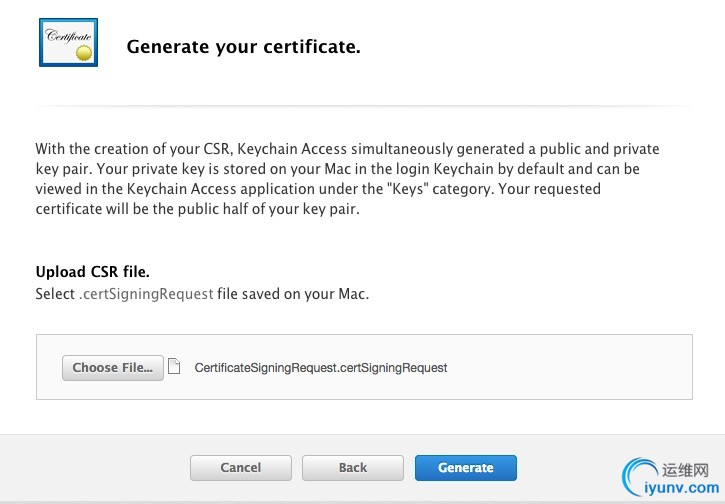Click the "Keys" word in the description
The width and height of the screenshot is (725, 504).
pos(407,189)
